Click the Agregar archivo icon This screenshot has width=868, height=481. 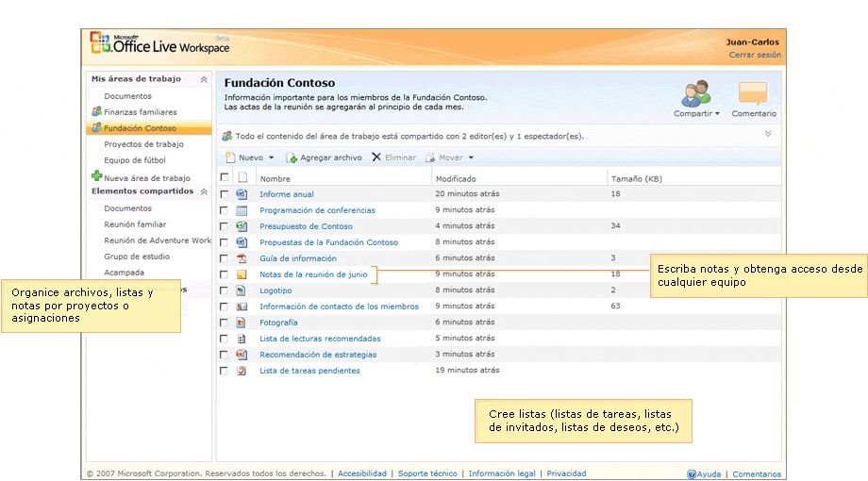pos(292,158)
